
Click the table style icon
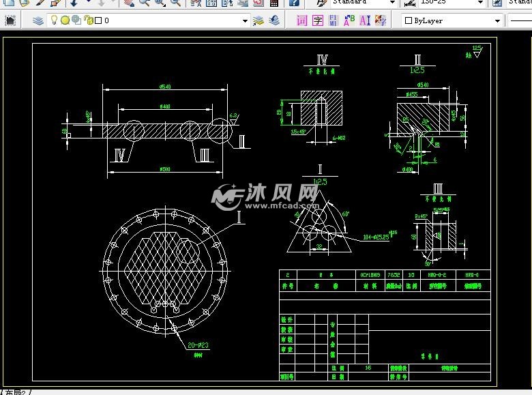click(497, 3)
